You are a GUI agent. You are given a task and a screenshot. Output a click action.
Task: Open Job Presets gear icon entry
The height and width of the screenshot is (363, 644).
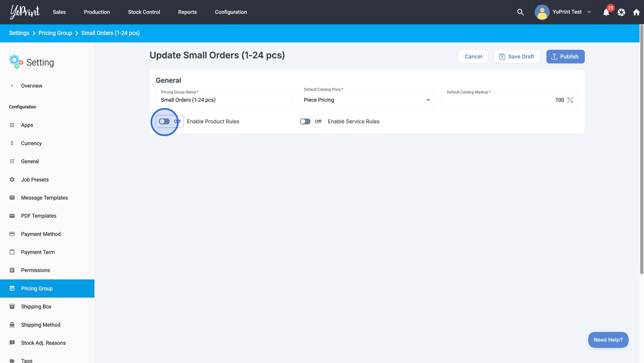click(x=12, y=180)
